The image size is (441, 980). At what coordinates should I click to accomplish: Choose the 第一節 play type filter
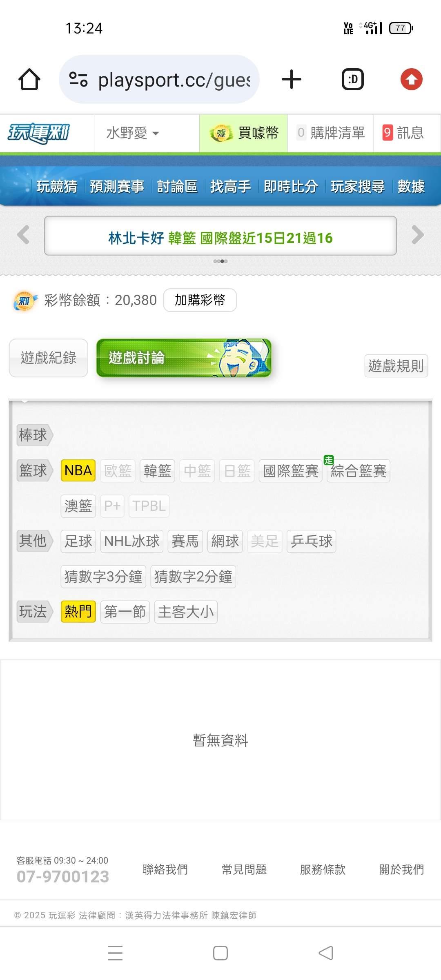tap(125, 612)
